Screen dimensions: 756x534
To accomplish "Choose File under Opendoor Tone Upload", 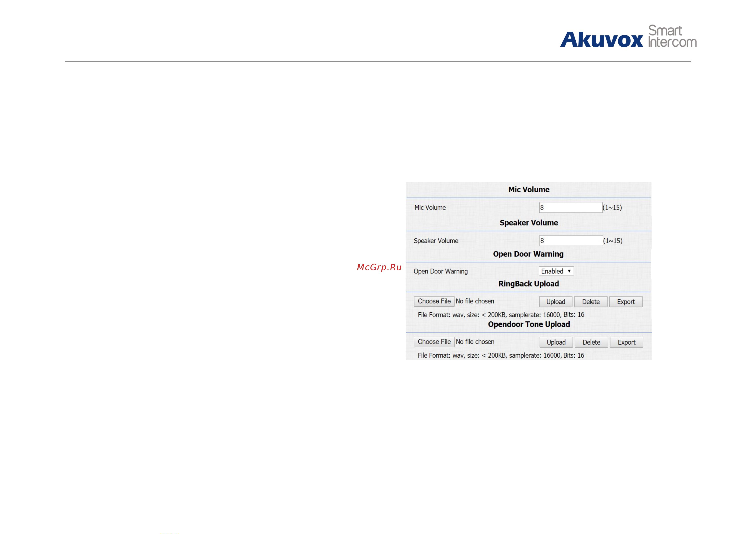I will [434, 342].
